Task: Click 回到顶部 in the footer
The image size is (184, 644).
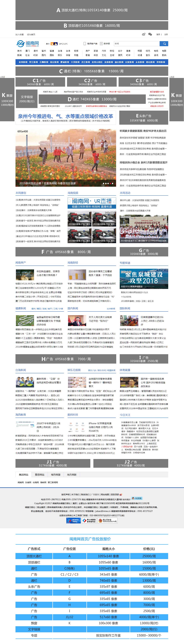Action: (115, 495)
